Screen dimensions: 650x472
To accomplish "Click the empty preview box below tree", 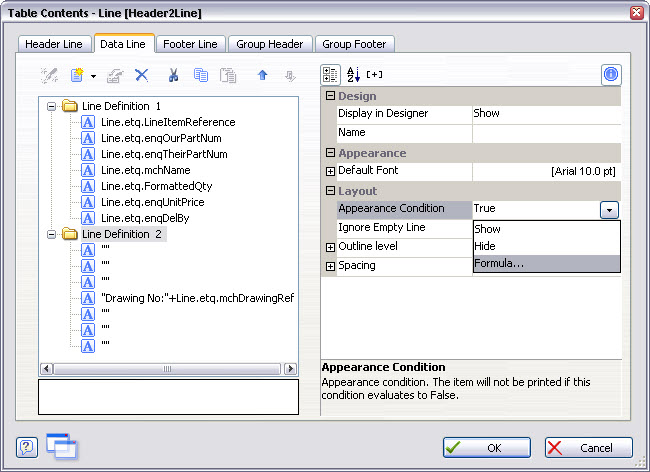I will 168,397.
